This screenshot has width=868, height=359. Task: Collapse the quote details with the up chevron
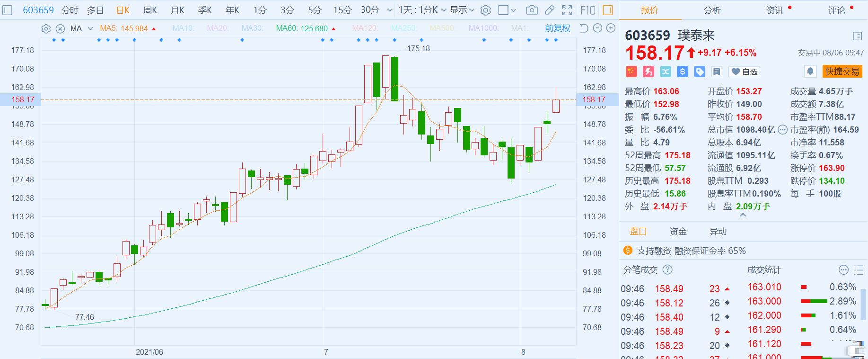743,215
